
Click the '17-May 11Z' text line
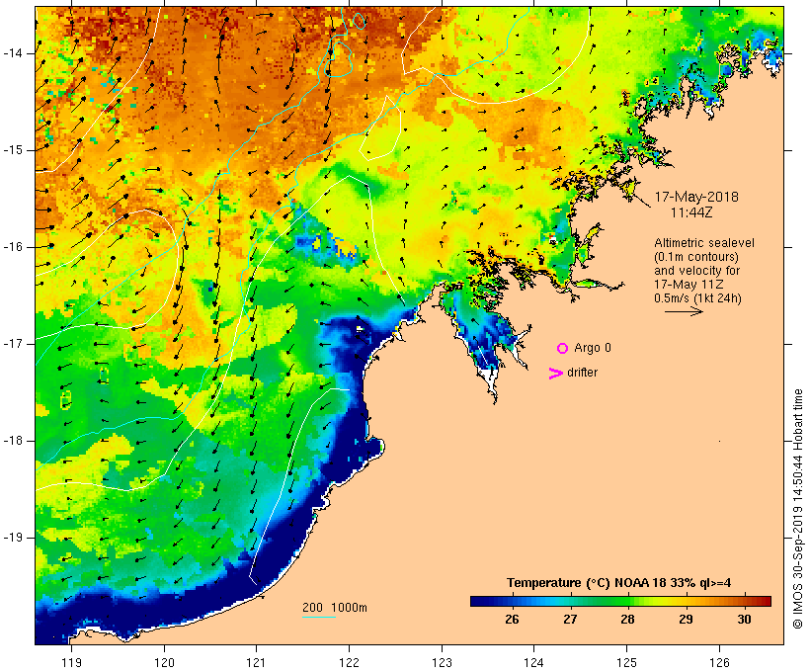tap(688, 285)
